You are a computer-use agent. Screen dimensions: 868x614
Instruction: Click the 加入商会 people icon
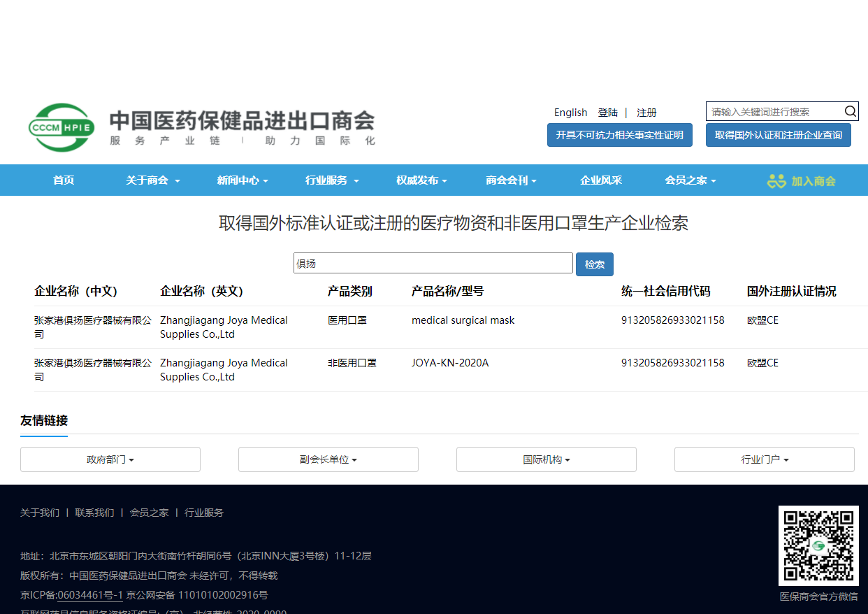(x=776, y=180)
